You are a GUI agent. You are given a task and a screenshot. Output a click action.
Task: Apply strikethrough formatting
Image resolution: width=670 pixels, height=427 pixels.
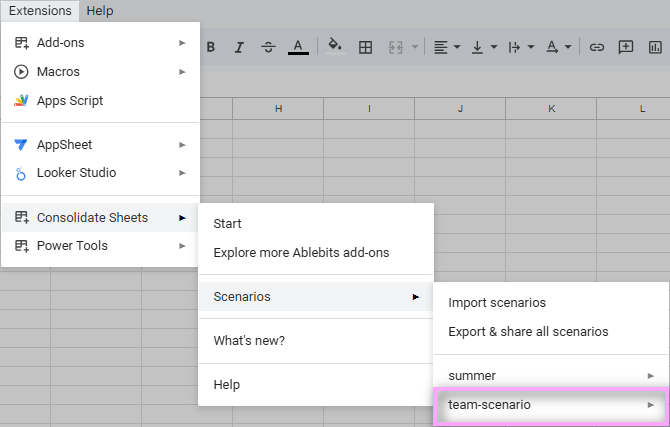pos(268,47)
